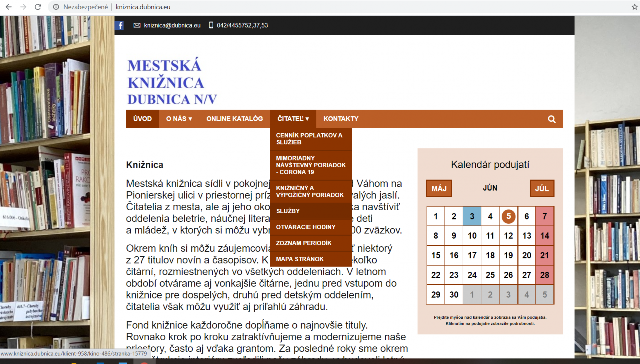
Task: Select red-highlighted day 14
Action: (545, 236)
